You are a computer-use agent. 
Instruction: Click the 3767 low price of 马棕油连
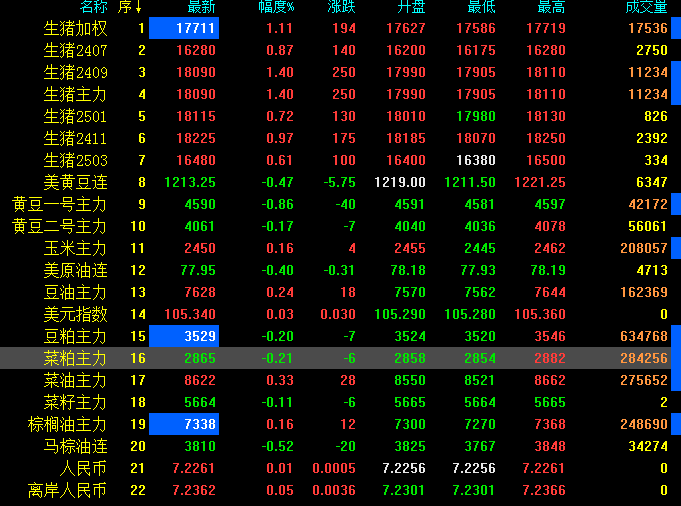point(479,446)
